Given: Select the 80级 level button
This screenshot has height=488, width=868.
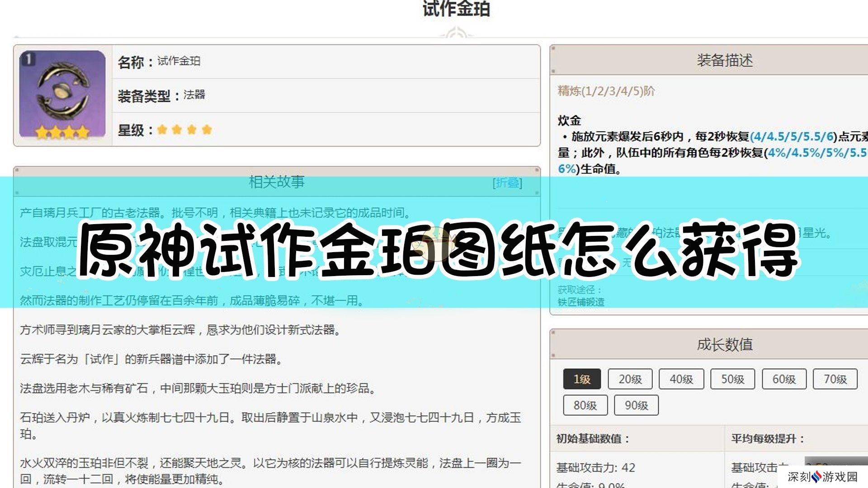Looking at the screenshot, I should tap(585, 405).
